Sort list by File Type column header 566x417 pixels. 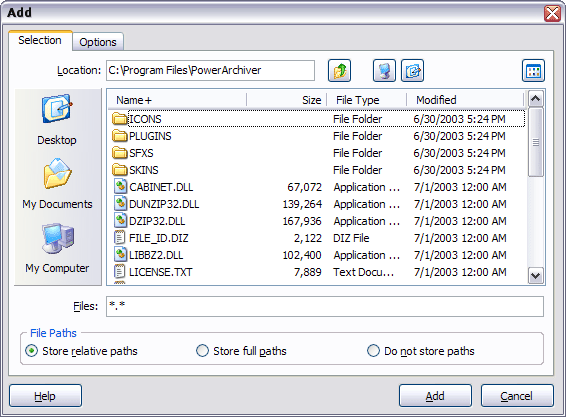coord(366,100)
